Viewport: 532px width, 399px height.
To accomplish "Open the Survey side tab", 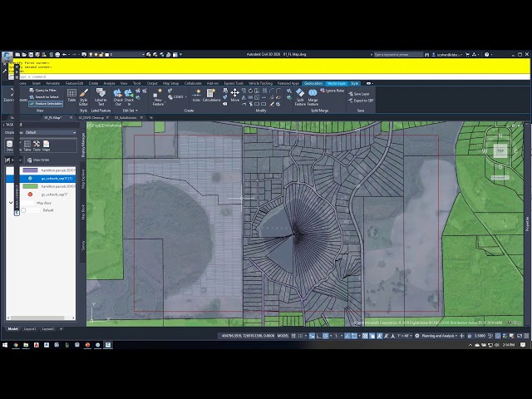I will click(83, 245).
